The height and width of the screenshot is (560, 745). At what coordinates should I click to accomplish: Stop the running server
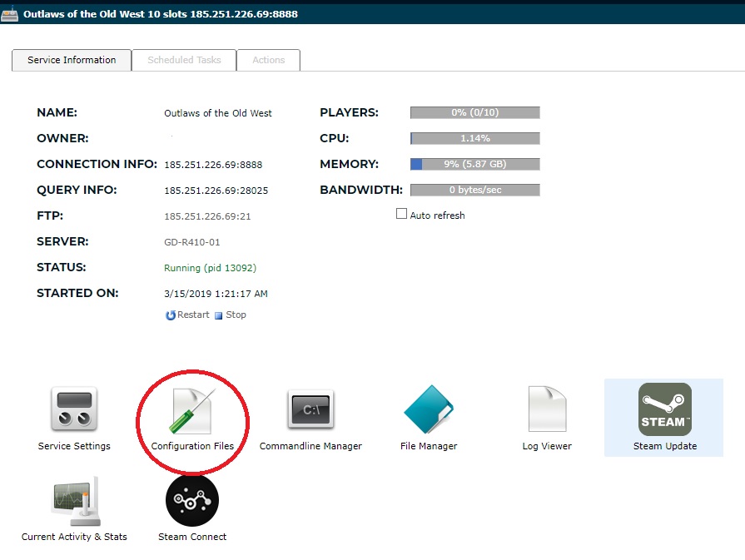pyautogui.click(x=231, y=315)
